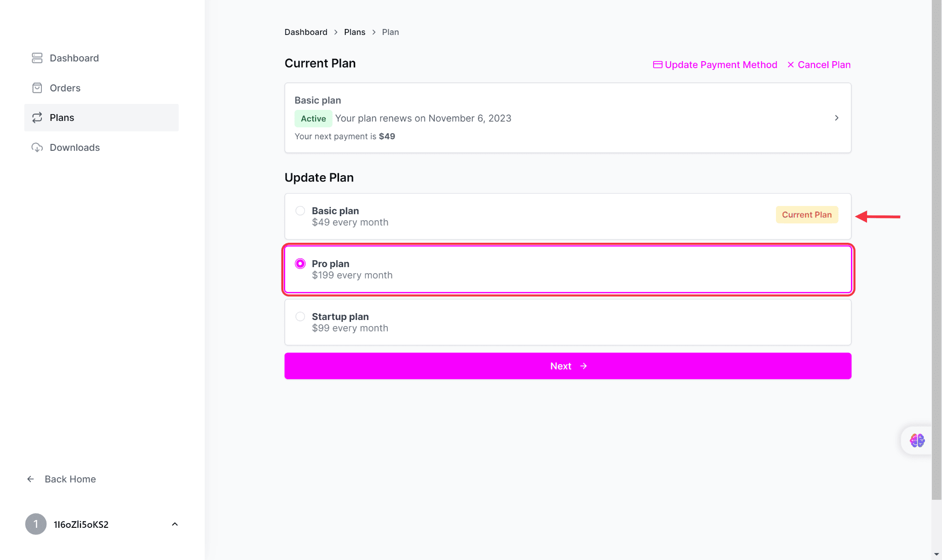Select the Pro plan radio button

pyautogui.click(x=300, y=264)
